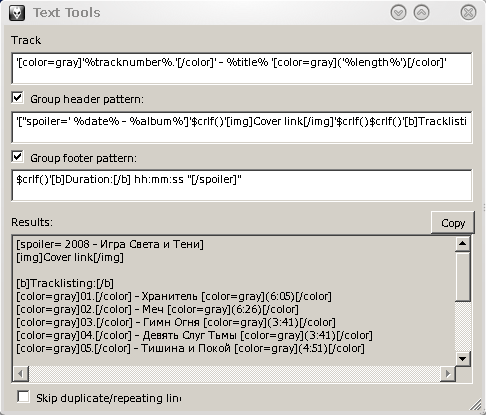Image resolution: width=486 pixels, height=415 pixels.
Task: Click inside the Group header pattern field
Action: pos(242,127)
